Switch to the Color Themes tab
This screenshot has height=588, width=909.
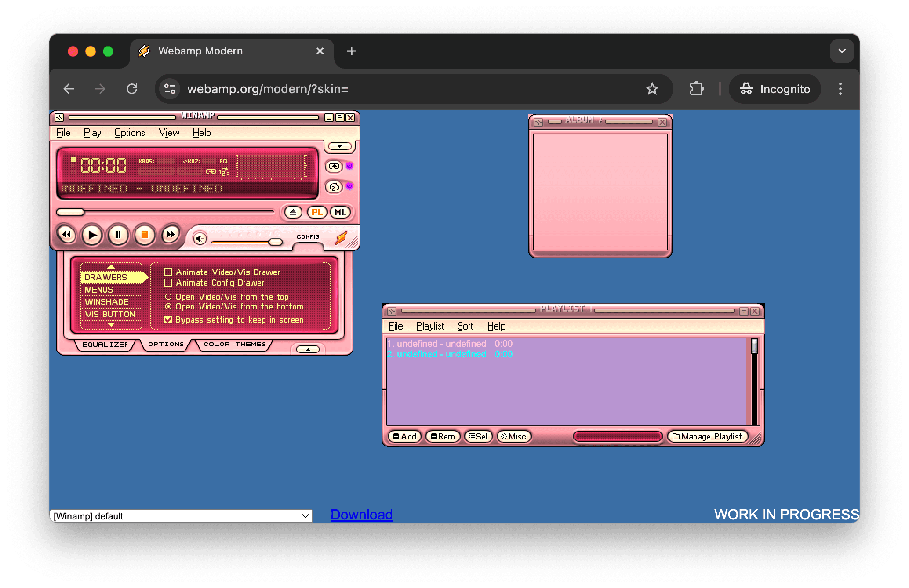pos(233,344)
